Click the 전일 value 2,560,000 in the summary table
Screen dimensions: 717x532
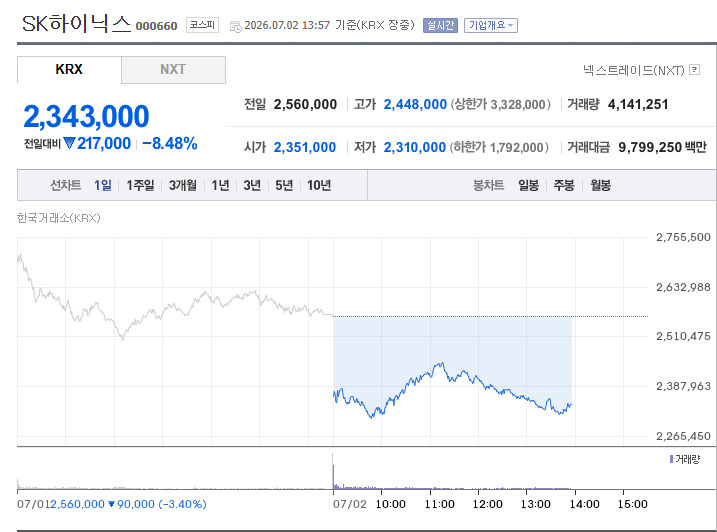pos(305,104)
